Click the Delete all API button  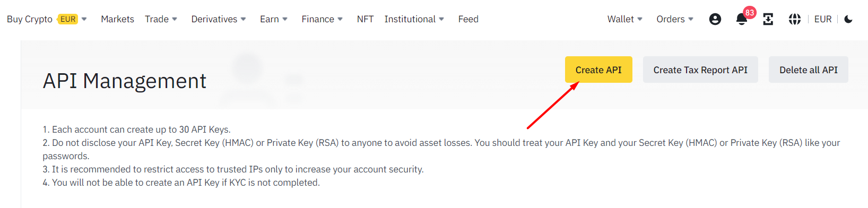tap(809, 70)
